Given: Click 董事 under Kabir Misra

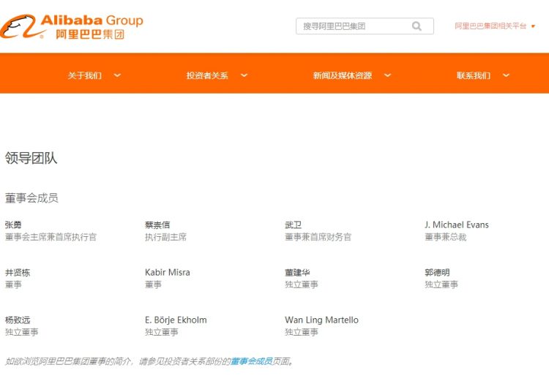Looking at the screenshot, I should pos(154,284).
